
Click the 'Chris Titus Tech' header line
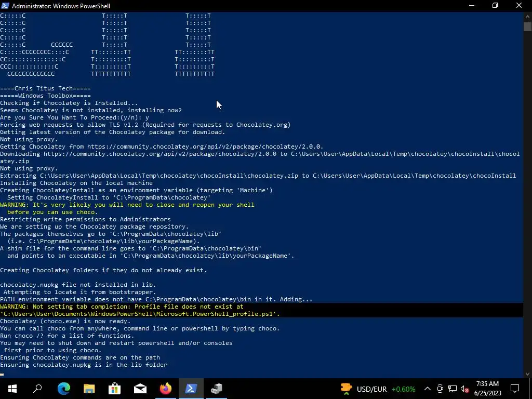pos(46,88)
